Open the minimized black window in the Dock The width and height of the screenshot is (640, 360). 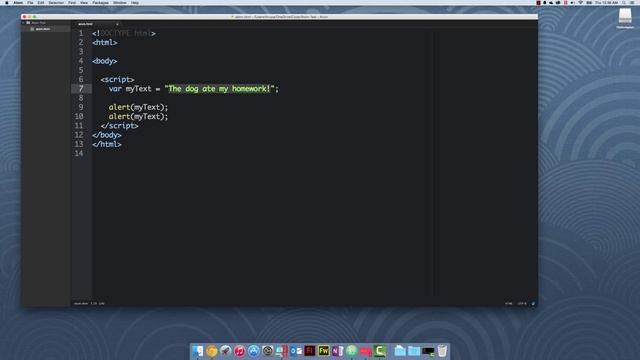click(428, 351)
